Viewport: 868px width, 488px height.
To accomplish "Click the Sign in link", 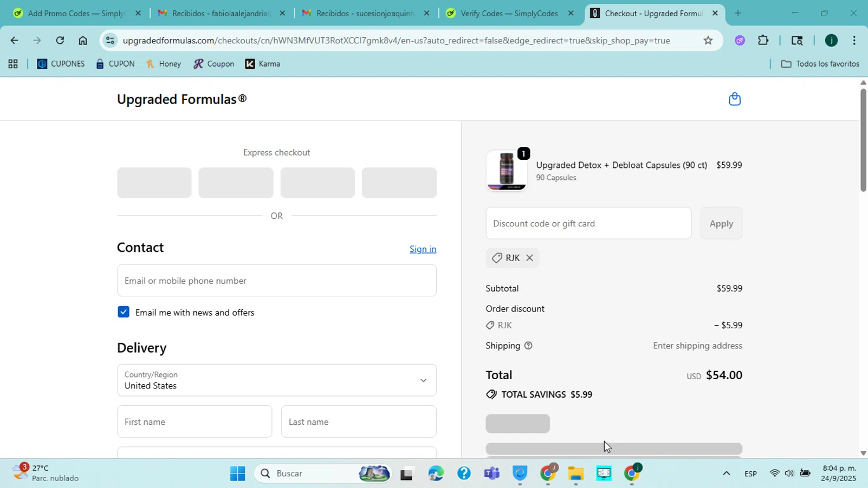I will pyautogui.click(x=423, y=249).
